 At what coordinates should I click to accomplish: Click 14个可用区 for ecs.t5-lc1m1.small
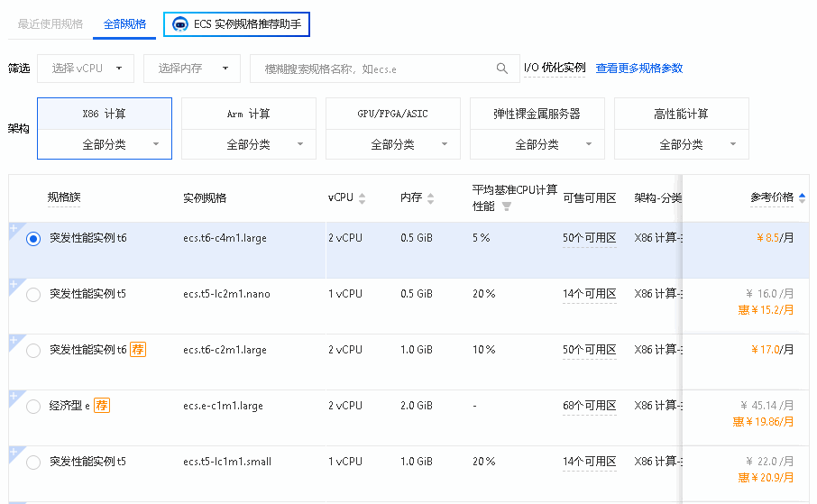pos(589,461)
